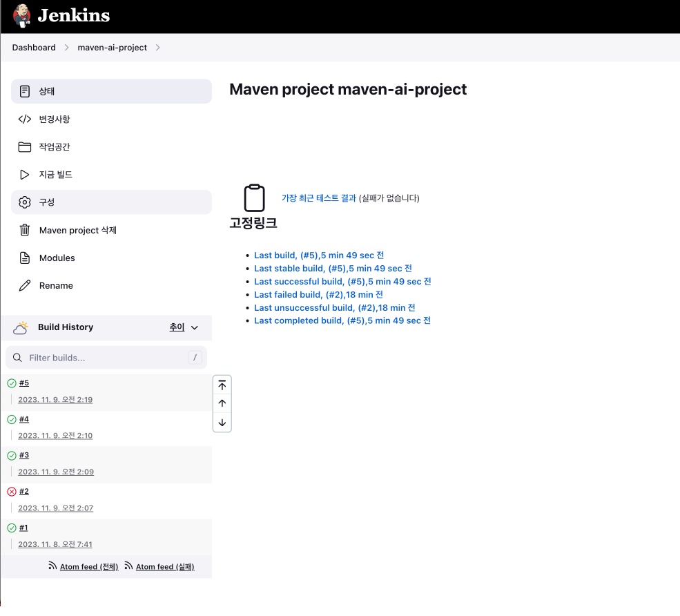
Task: Click the 지금 빌드 play icon
Action: coord(25,175)
